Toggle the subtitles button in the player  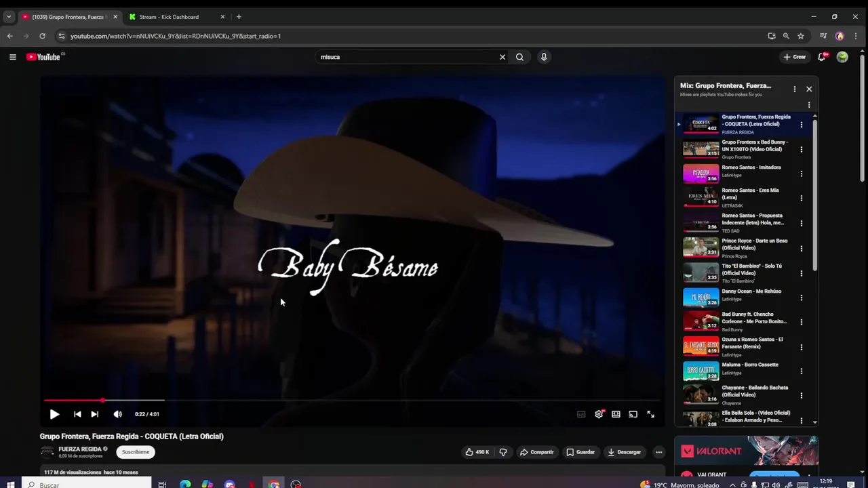point(581,414)
